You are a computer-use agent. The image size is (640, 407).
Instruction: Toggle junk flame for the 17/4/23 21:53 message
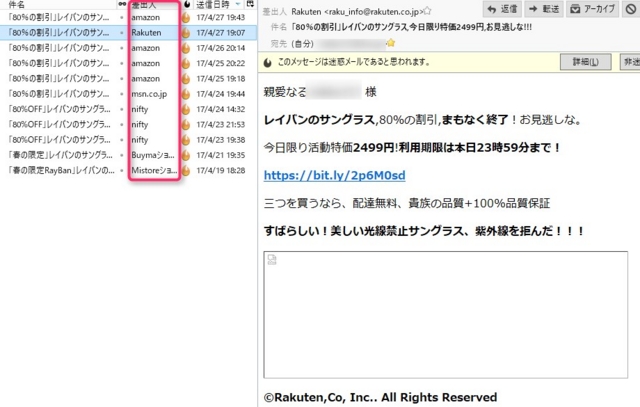[x=186, y=125]
